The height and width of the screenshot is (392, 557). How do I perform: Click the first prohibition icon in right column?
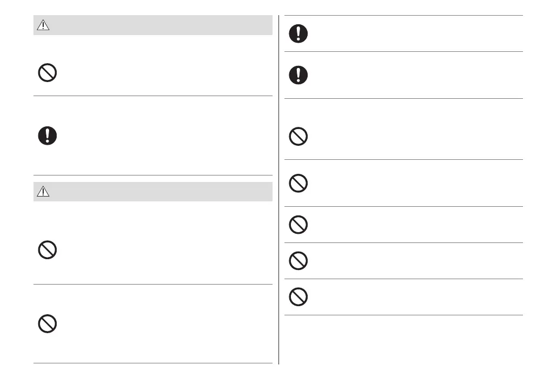(x=298, y=137)
